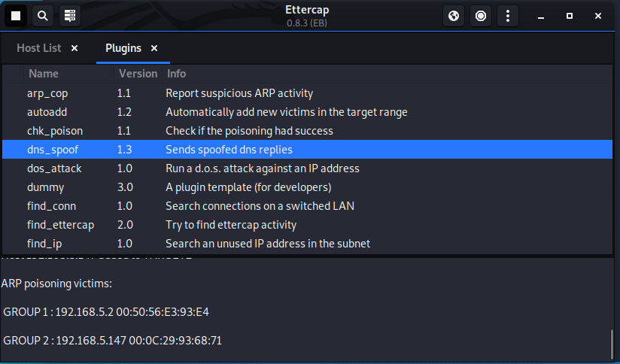Viewport: 620px width, 364px height.
Task: Select the Plugins tab
Action: [x=123, y=48]
